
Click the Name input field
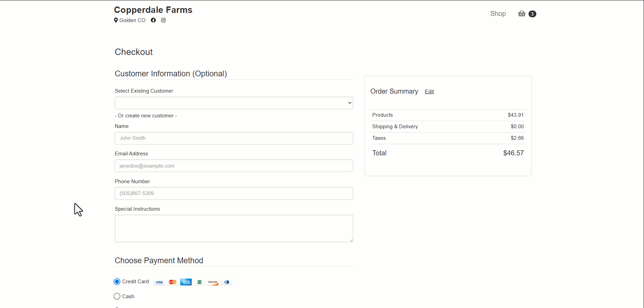pyautogui.click(x=234, y=138)
